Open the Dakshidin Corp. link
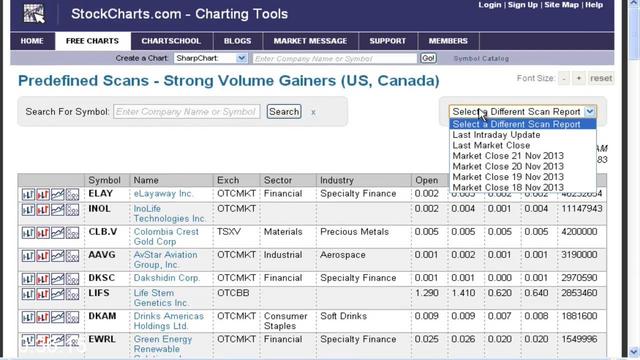This screenshot has height=360, width=640. pos(167,278)
